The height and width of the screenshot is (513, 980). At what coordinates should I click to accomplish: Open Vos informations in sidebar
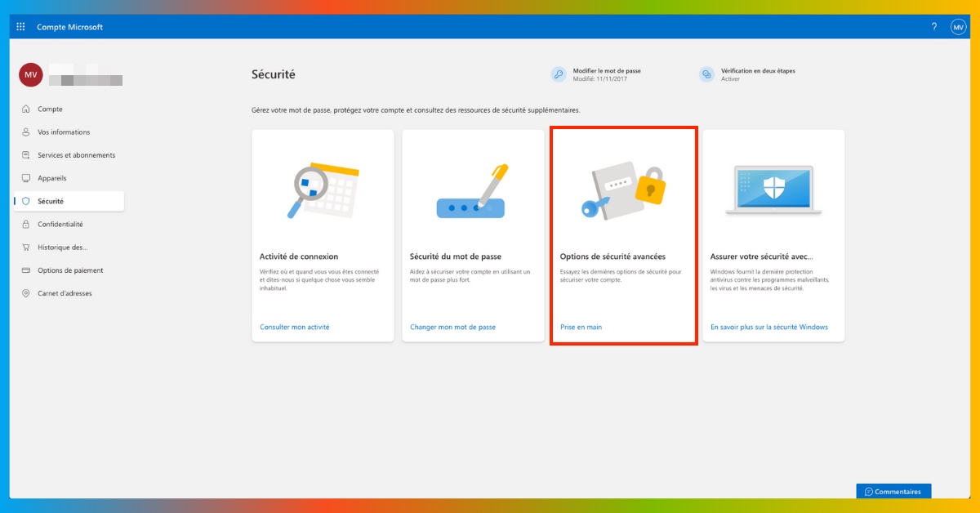64,132
